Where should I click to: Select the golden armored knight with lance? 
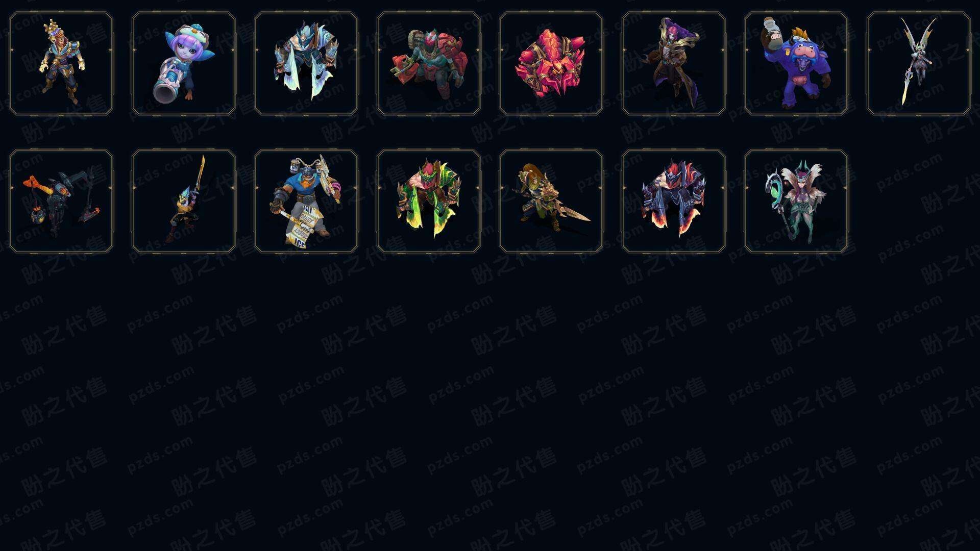[551, 201]
